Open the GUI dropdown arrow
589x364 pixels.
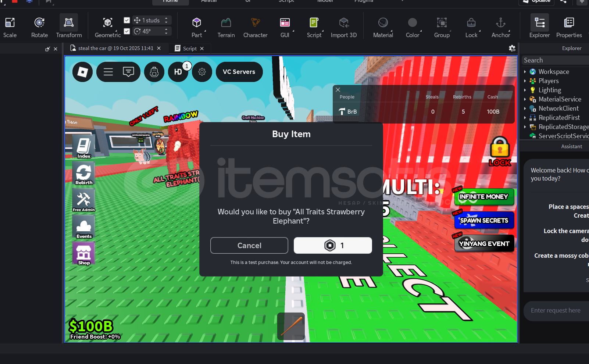(x=293, y=31)
